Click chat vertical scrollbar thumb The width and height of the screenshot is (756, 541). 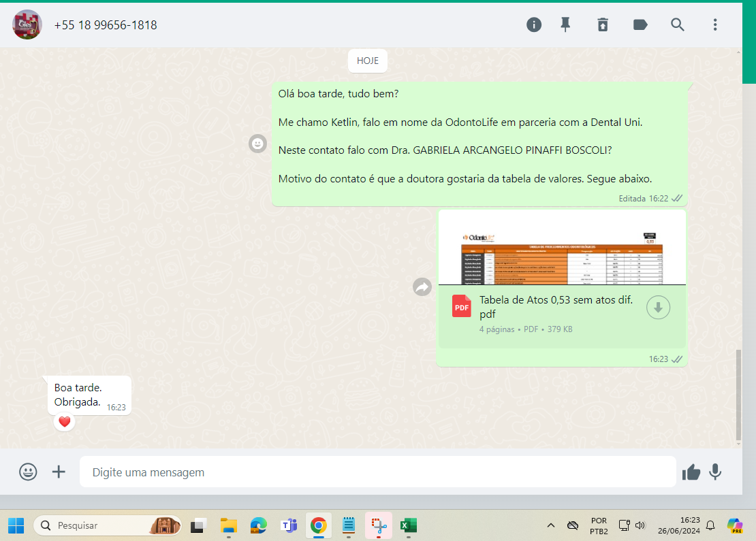point(738,395)
